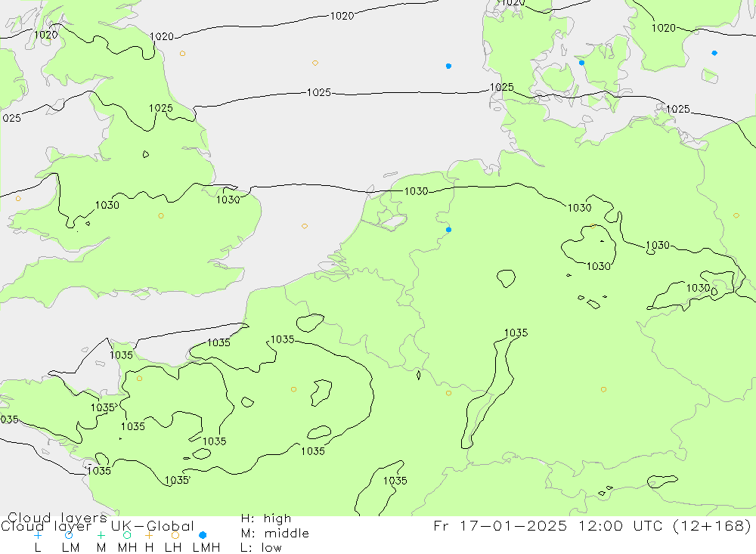756x554 pixels.
Task: Select the blue LMH marker in the top-right corner
Action: click(x=714, y=53)
